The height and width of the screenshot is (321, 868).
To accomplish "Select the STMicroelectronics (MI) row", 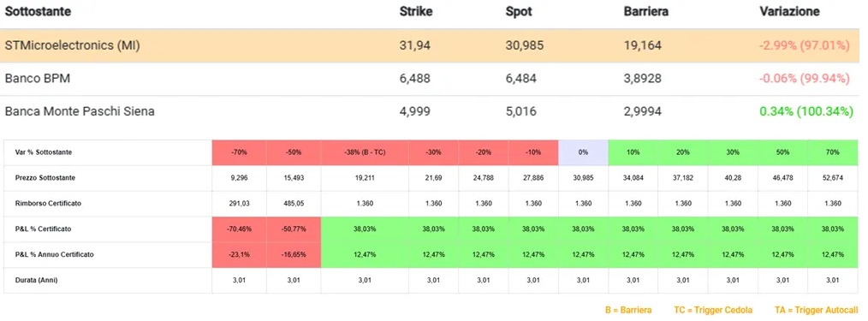I will point(434,46).
